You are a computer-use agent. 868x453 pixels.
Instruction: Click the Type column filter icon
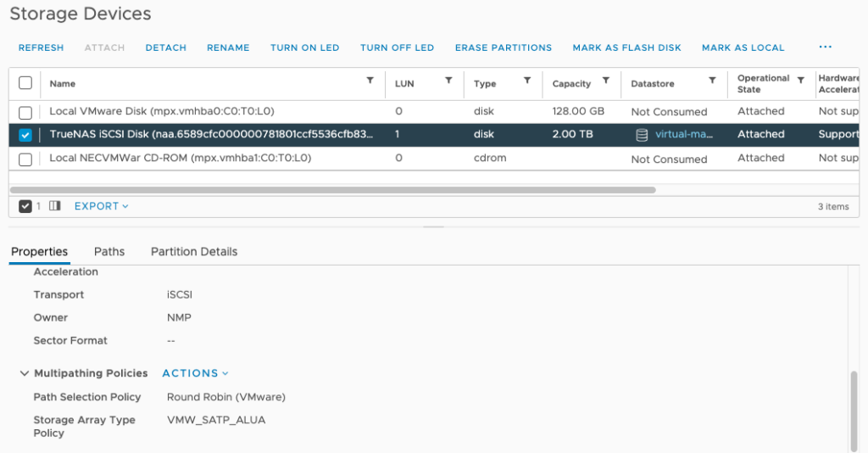[527, 81]
